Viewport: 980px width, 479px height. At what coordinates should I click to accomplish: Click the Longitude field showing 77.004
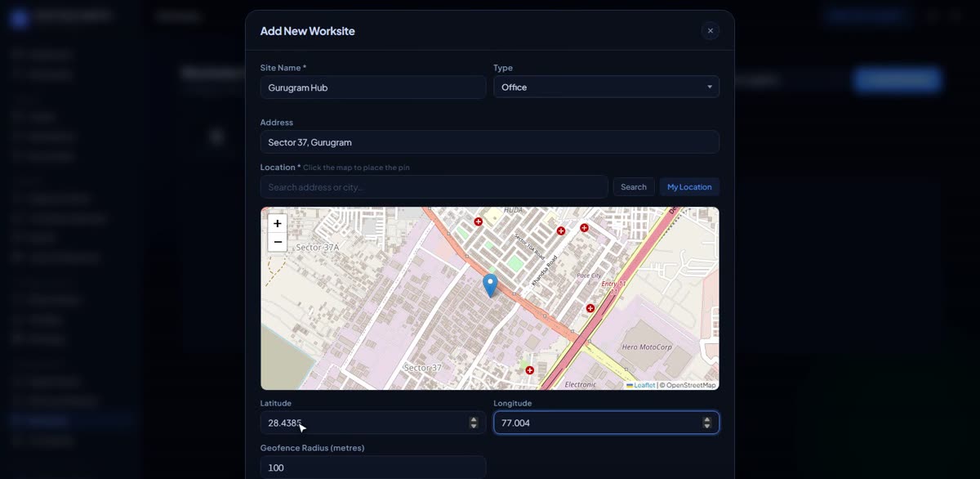click(x=606, y=423)
